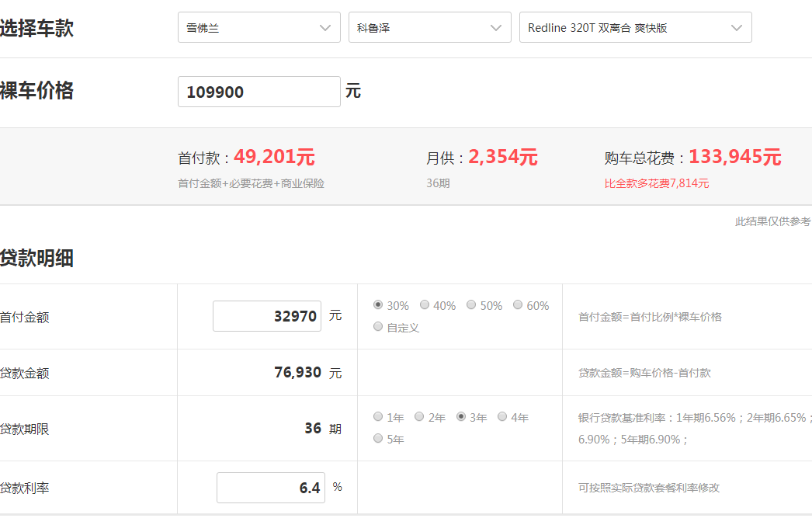Screen dimensions: 812x532
Task: Click the 贷款期限 row label
Action: tap(24, 429)
